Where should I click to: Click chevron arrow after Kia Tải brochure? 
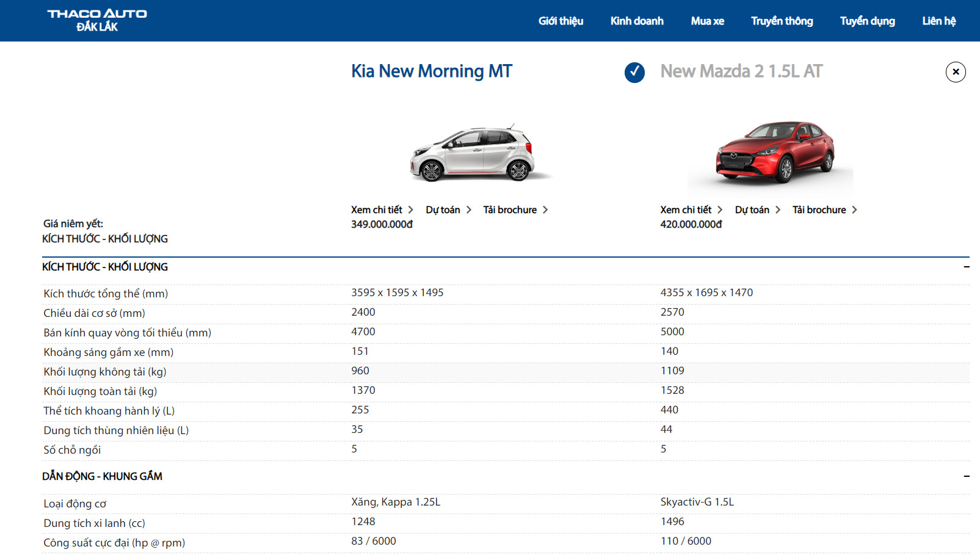tap(545, 209)
